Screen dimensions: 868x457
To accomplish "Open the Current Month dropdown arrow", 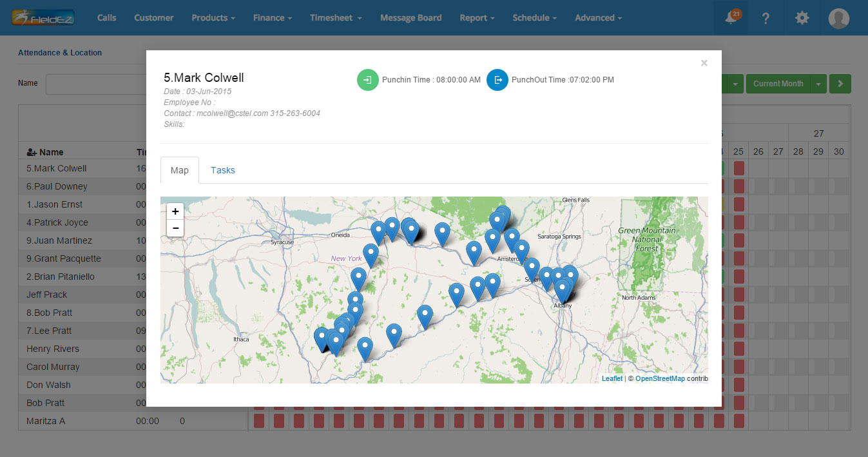I will 818,84.
